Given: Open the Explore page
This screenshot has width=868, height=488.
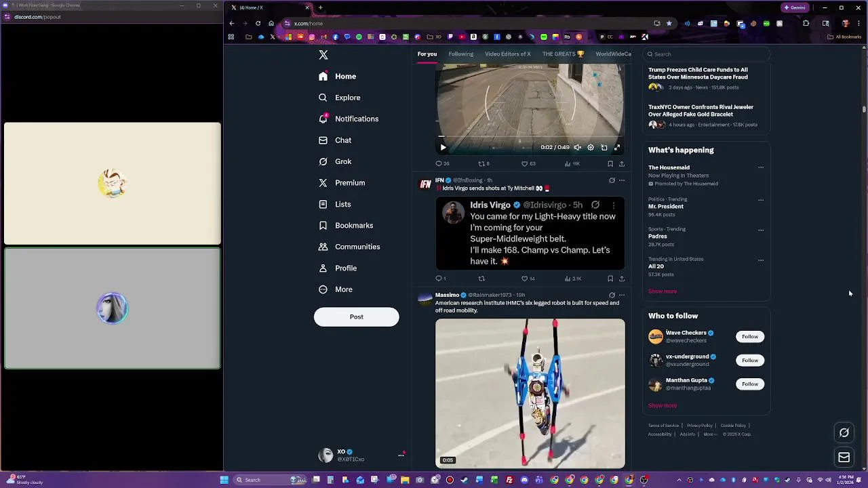Looking at the screenshot, I should pyautogui.click(x=339, y=98).
